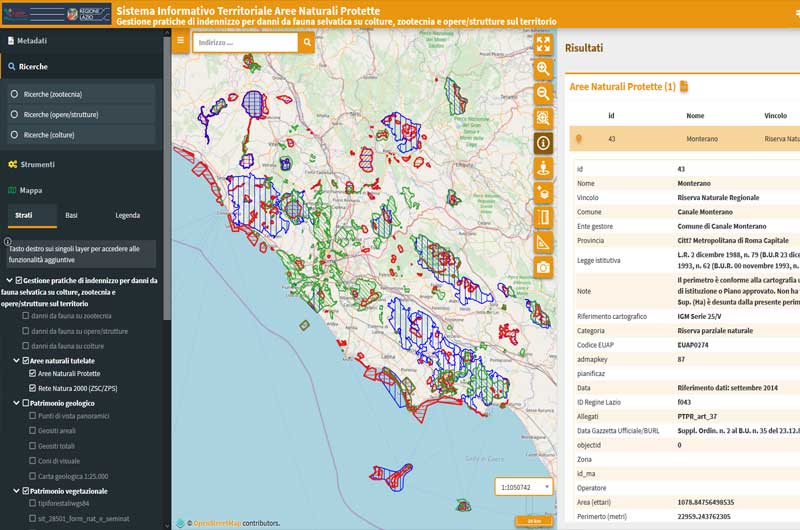Screen dimensions: 800x530
Task: Uncheck Rete Natura 2000 (ZSC/ZPS) layer
Action: (x=33, y=388)
